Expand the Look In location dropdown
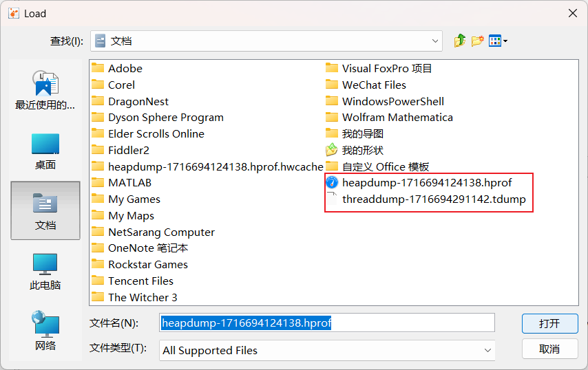This screenshot has height=370, width=588. (435, 41)
